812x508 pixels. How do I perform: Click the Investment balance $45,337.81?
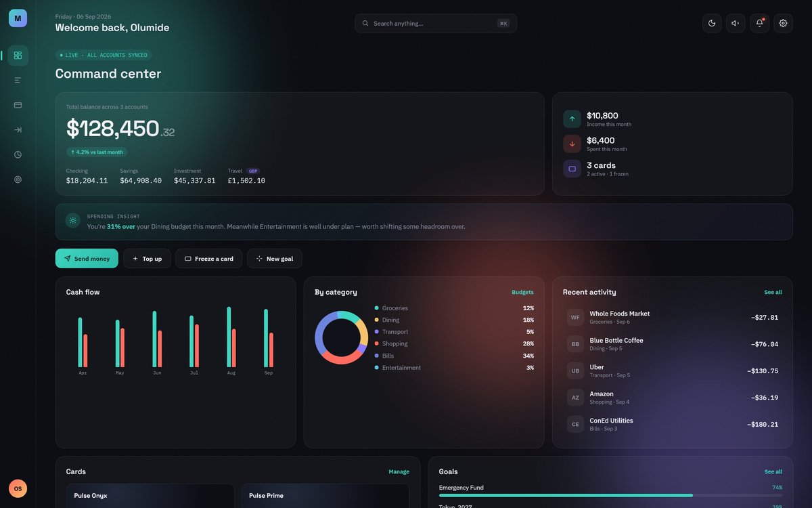coord(195,181)
